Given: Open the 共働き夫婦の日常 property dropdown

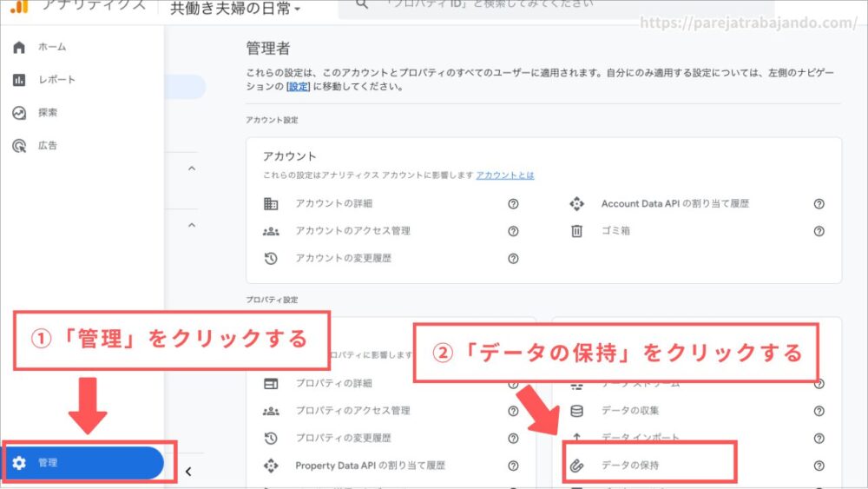Looking at the screenshot, I should pyautogui.click(x=234, y=9).
